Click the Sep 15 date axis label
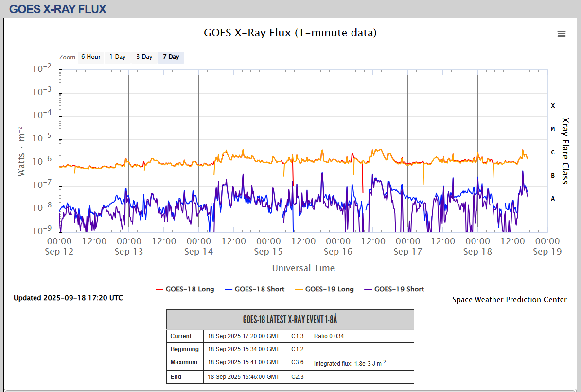The image size is (581, 392). [x=268, y=252]
